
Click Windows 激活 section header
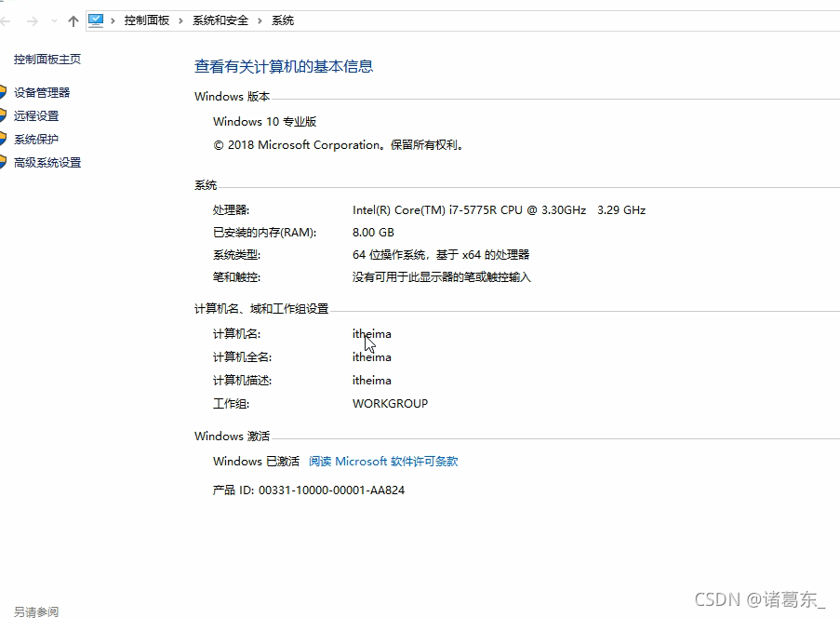click(232, 436)
